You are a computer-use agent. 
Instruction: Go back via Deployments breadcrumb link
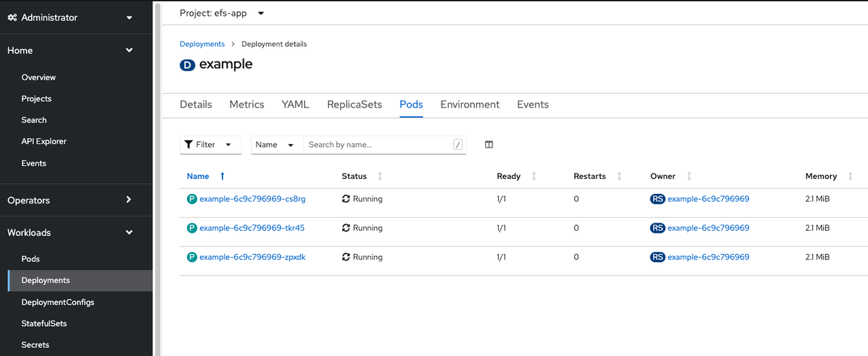pos(202,44)
